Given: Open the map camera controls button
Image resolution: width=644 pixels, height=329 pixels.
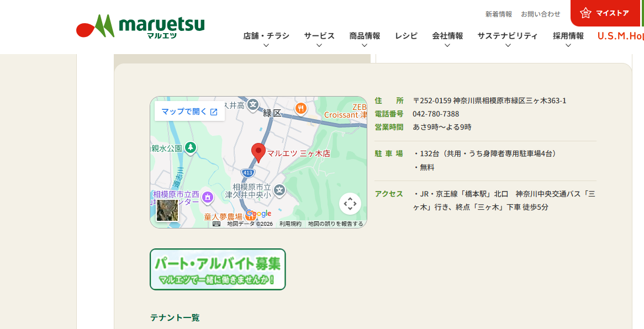Looking at the screenshot, I should [350, 204].
